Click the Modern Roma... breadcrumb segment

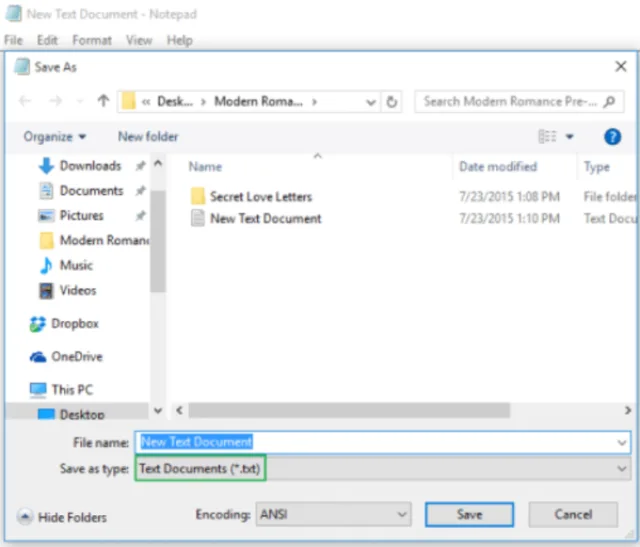tap(259, 101)
